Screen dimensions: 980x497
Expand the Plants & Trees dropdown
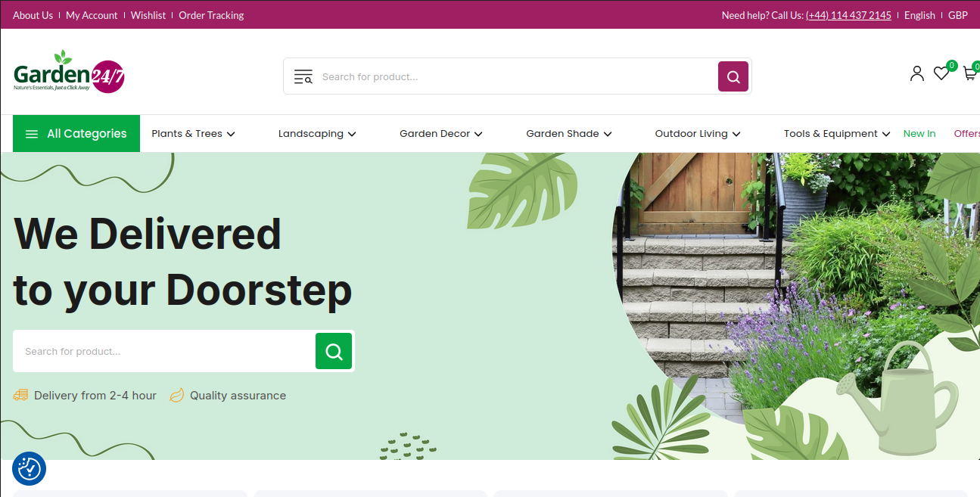click(193, 133)
